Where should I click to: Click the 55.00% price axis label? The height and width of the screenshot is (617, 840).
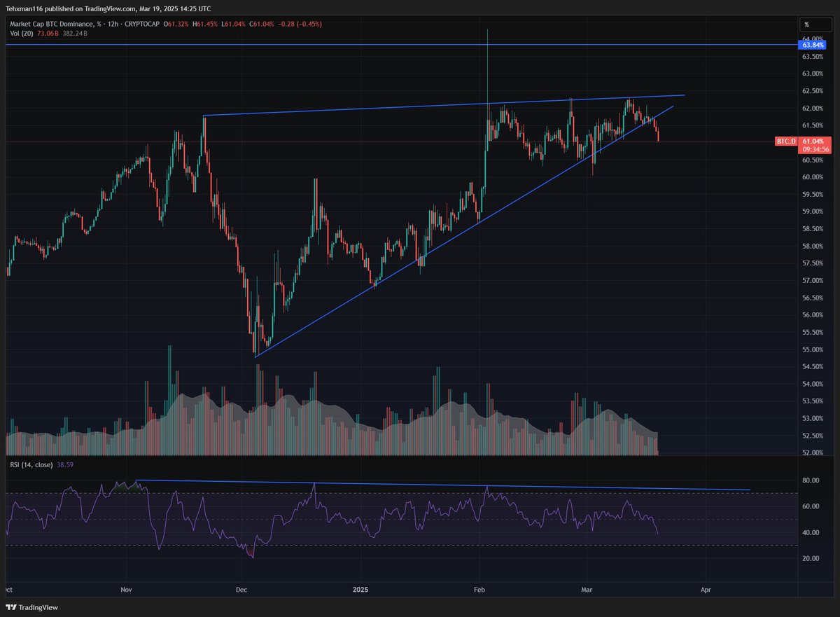click(811, 349)
